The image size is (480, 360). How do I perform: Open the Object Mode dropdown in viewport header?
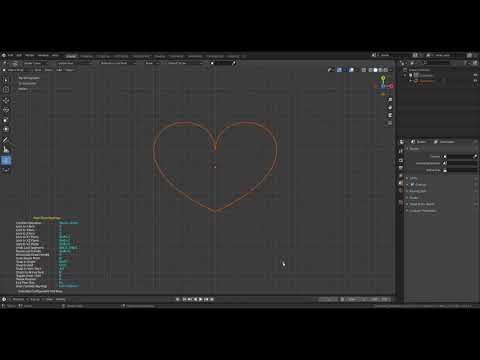click(x=16, y=70)
